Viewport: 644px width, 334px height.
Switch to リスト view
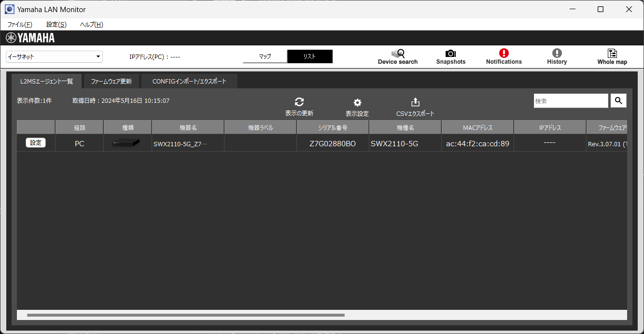pyautogui.click(x=309, y=56)
